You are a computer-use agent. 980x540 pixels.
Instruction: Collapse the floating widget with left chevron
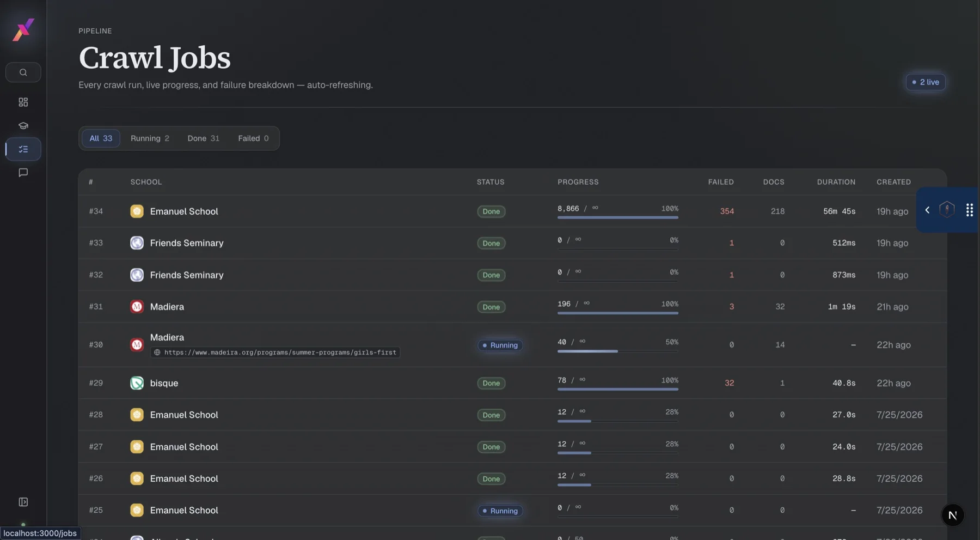tap(927, 210)
